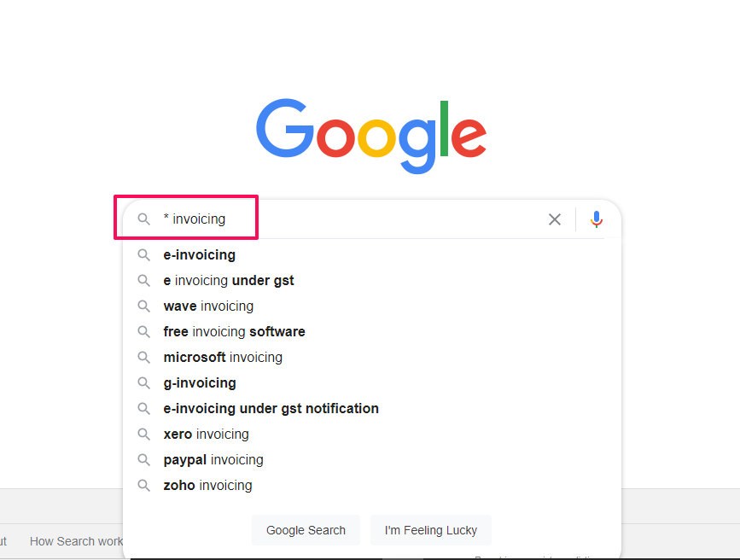The width and height of the screenshot is (740, 560).
Task: Click the magnifier icon in the search field
Action: point(144,219)
